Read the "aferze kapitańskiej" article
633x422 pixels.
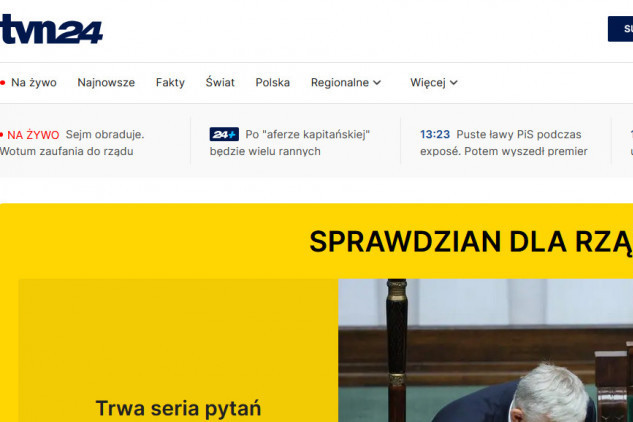[290, 143]
